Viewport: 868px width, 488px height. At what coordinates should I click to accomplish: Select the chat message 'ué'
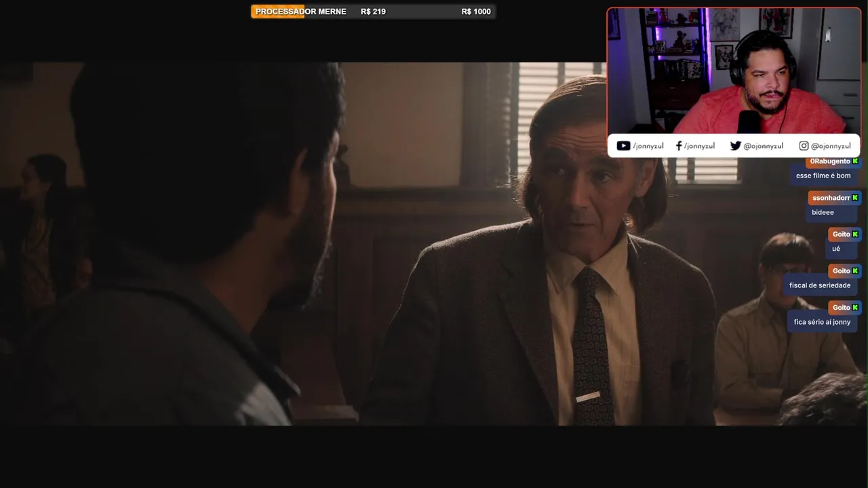point(836,249)
